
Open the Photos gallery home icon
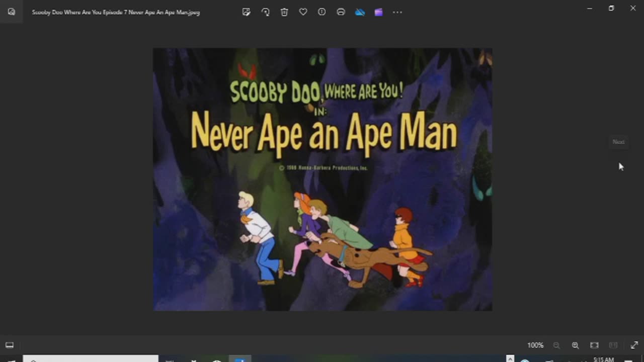[x=11, y=12]
